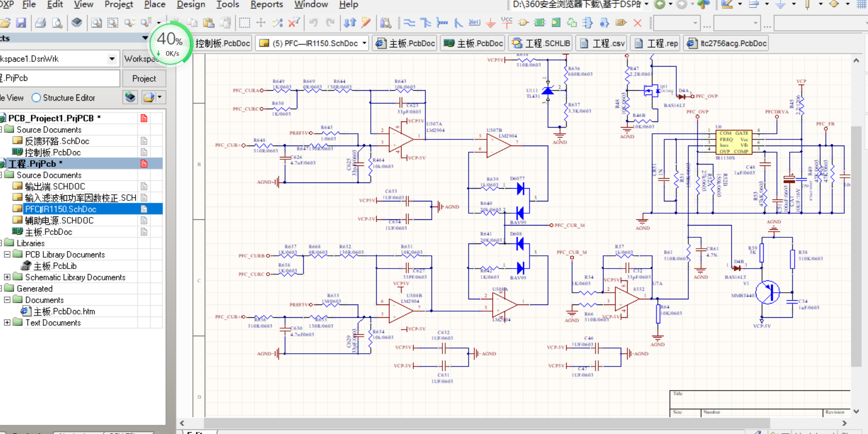Open the file path address dropdown
Viewport: 868px width, 434px height.
pyautogui.click(x=646, y=4)
